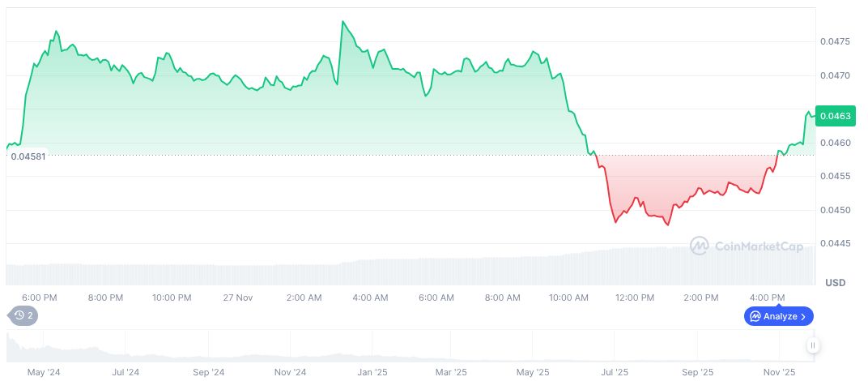Click the chart's highest green price peak
The image size is (868, 381).
pyautogui.click(x=343, y=22)
